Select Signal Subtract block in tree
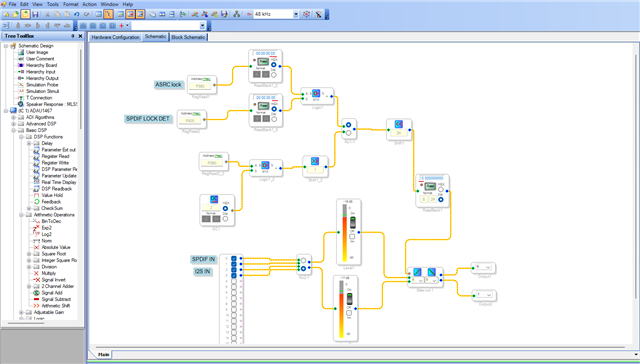The height and width of the screenshot is (364, 640). pyautogui.click(x=56, y=299)
